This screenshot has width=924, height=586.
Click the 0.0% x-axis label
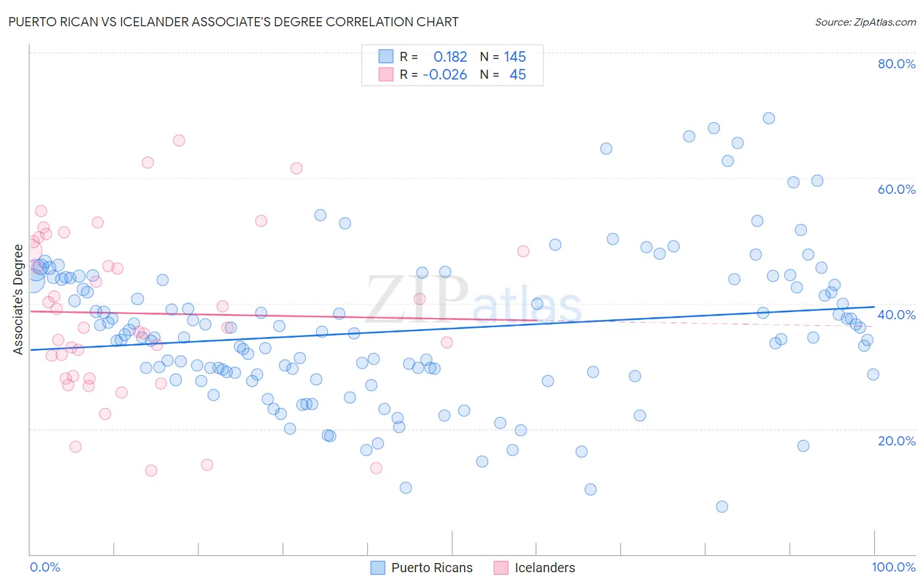point(45,567)
